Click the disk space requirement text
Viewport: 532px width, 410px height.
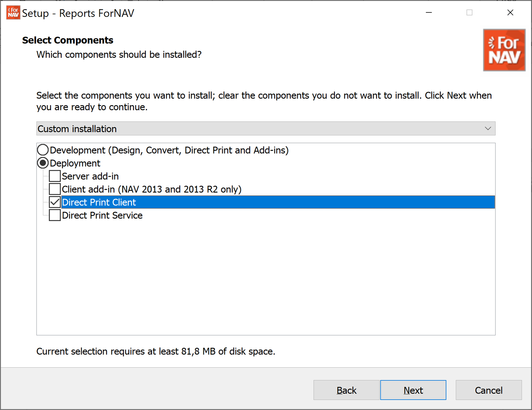(156, 351)
